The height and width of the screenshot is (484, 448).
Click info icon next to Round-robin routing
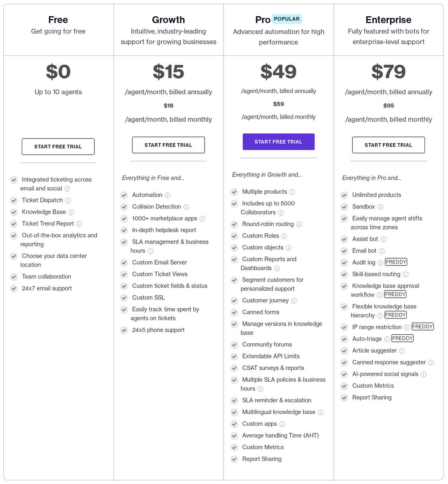click(x=299, y=224)
